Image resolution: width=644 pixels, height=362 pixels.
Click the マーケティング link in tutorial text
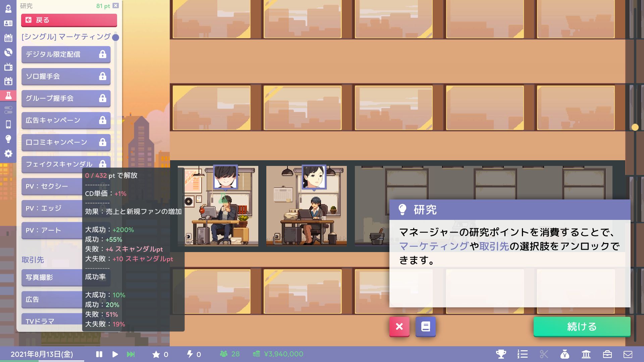pos(433,246)
